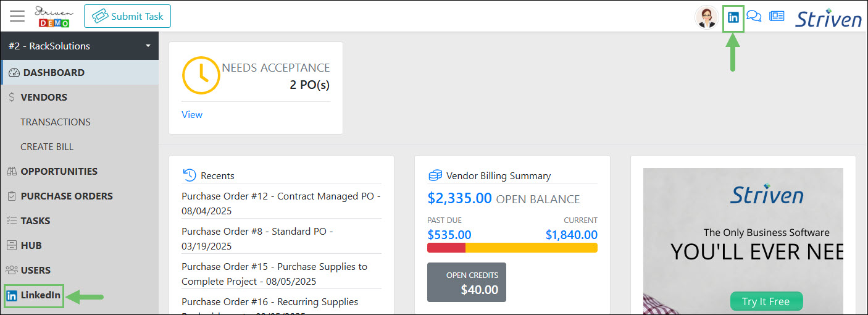The image size is (868, 315).
Task: Click the Open Credits $40.00 box
Action: (x=466, y=282)
